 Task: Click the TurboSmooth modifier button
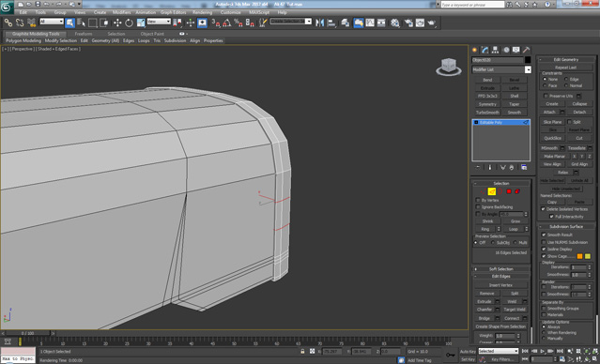click(x=487, y=113)
